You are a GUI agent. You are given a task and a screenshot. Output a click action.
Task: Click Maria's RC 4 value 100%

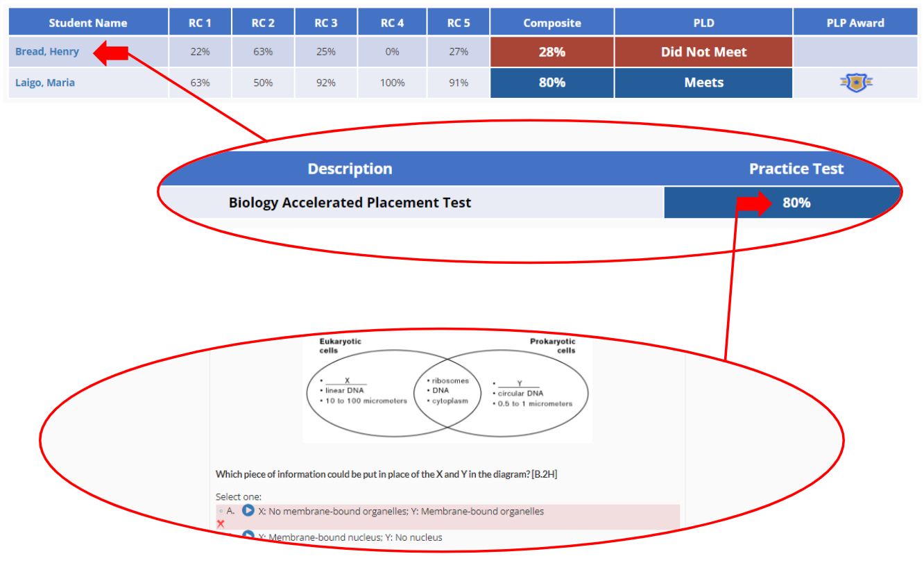392,83
